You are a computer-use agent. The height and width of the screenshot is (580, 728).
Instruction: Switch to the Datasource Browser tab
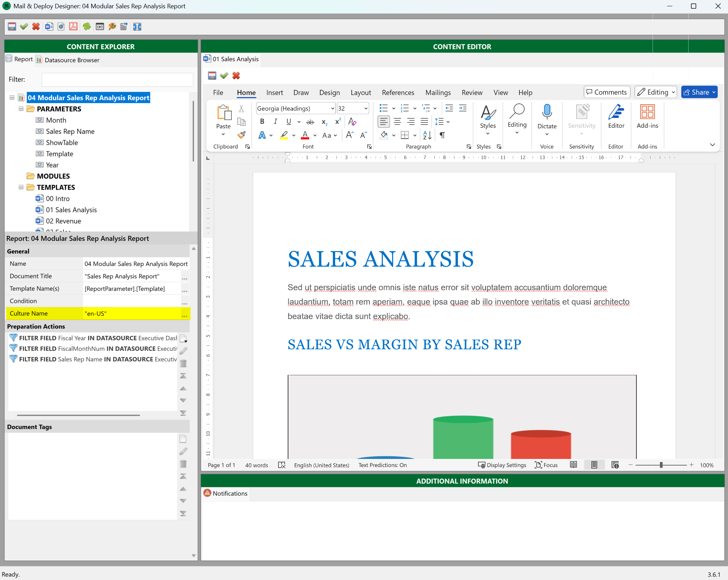pos(68,60)
